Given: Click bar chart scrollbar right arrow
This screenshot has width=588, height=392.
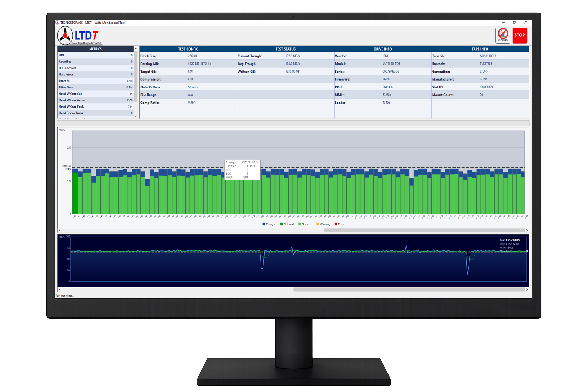Looking at the screenshot, I should pos(527,230).
